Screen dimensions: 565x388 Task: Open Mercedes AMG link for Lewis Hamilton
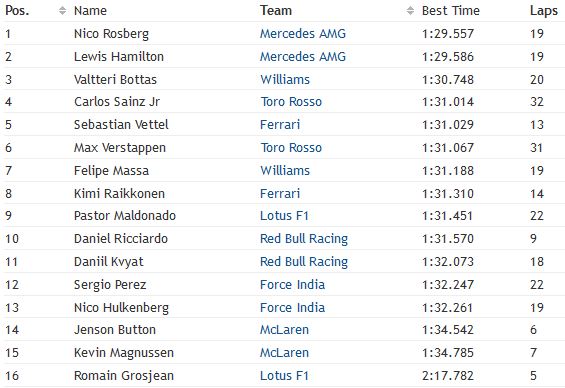pos(303,57)
